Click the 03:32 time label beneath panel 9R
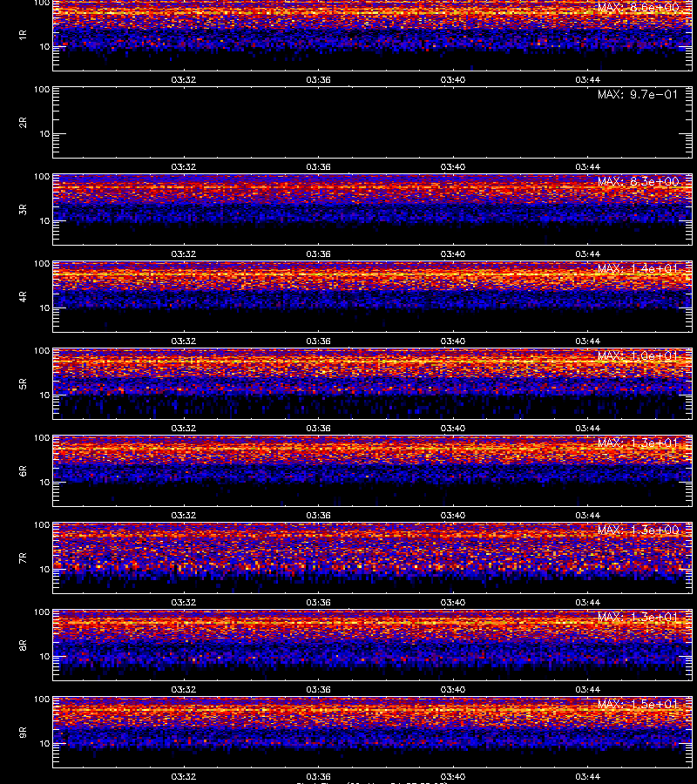This screenshot has height=784, width=697. pos(184,776)
